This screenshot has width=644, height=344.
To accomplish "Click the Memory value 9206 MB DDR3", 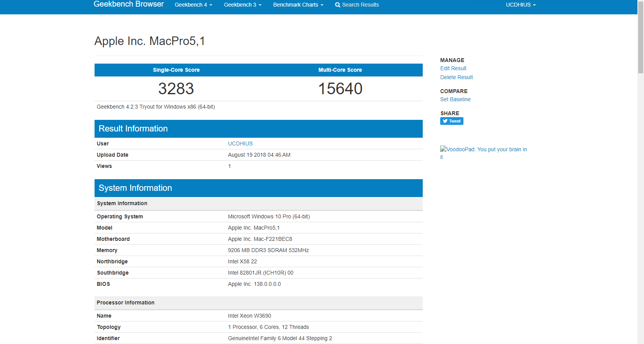I will (269, 250).
